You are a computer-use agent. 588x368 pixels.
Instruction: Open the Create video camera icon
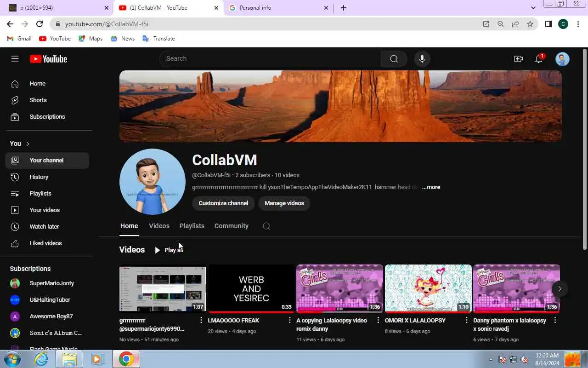(x=518, y=59)
